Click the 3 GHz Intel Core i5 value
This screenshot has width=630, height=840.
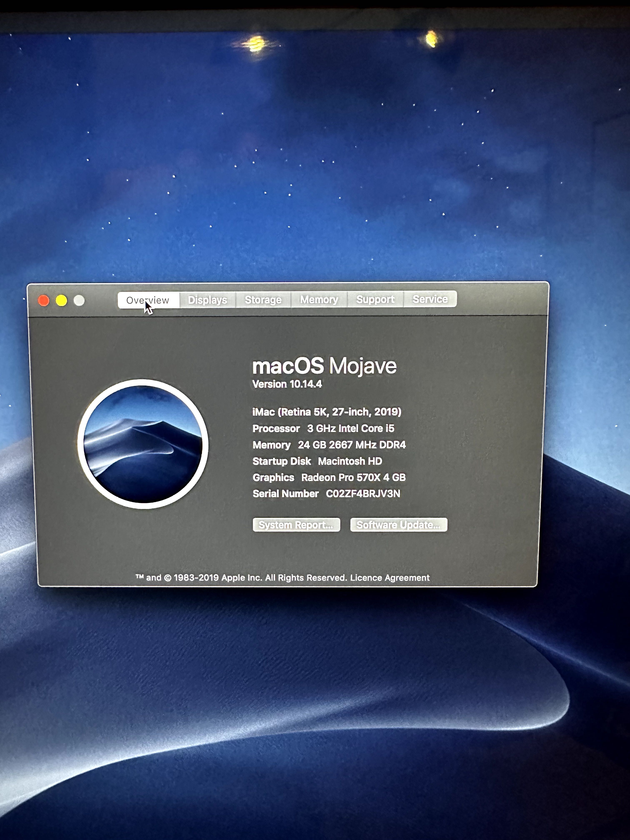(x=351, y=428)
